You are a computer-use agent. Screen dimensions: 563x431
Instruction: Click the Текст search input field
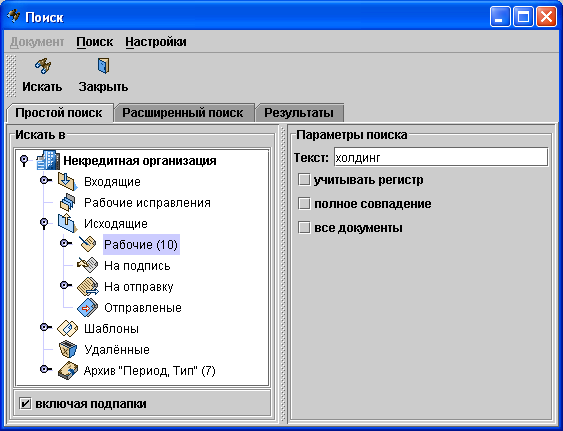point(441,158)
